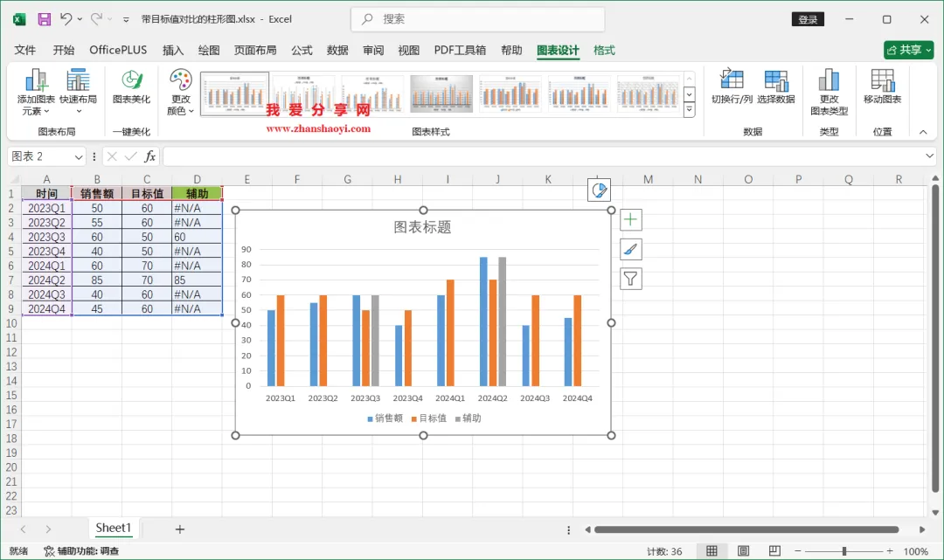
Task: Switch to the 插入 Insert tab
Action: (173, 50)
